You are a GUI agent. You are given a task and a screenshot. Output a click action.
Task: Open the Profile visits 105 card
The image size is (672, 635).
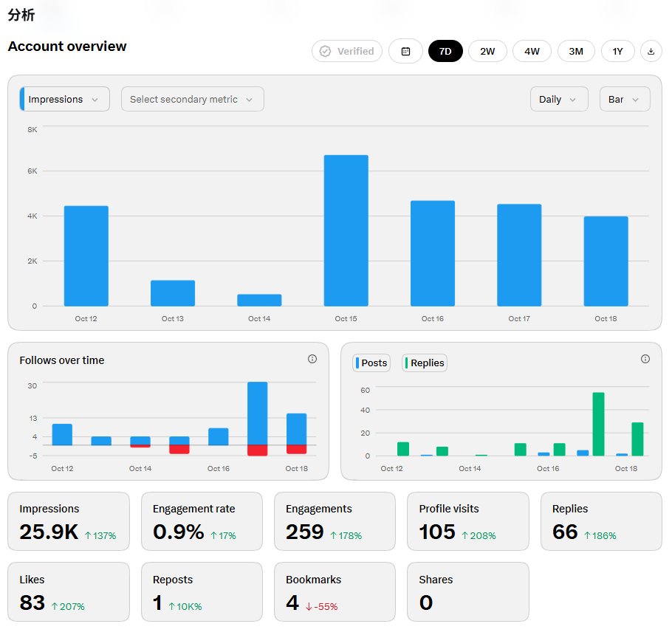pos(468,521)
